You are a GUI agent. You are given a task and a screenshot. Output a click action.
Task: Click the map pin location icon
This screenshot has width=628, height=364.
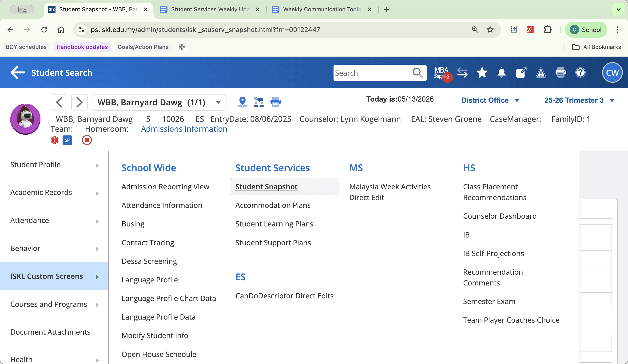(242, 102)
